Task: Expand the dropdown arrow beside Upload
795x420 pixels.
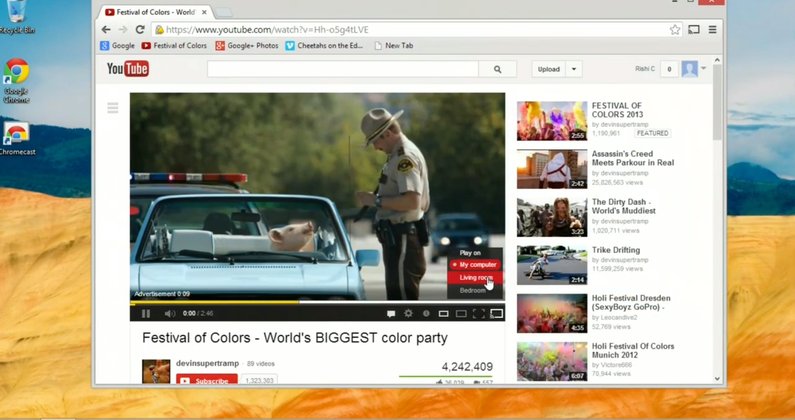Action: [x=573, y=69]
